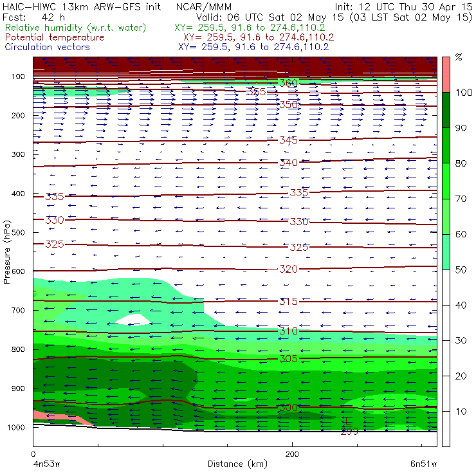Click the blue 'XY= 259.5, 91.6 to 274.6,110.2' line
This screenshot has width=476, height=476.
pyautogui.click(x=253, y=47)
